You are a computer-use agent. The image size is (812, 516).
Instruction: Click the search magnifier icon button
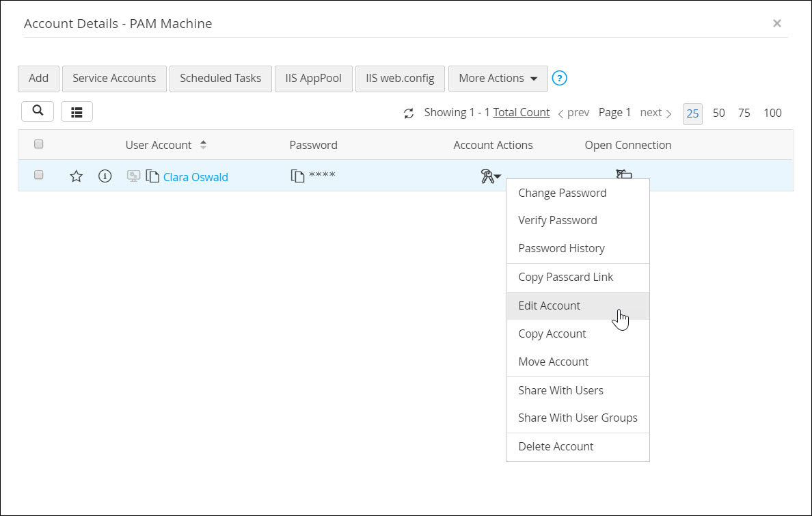38,111
